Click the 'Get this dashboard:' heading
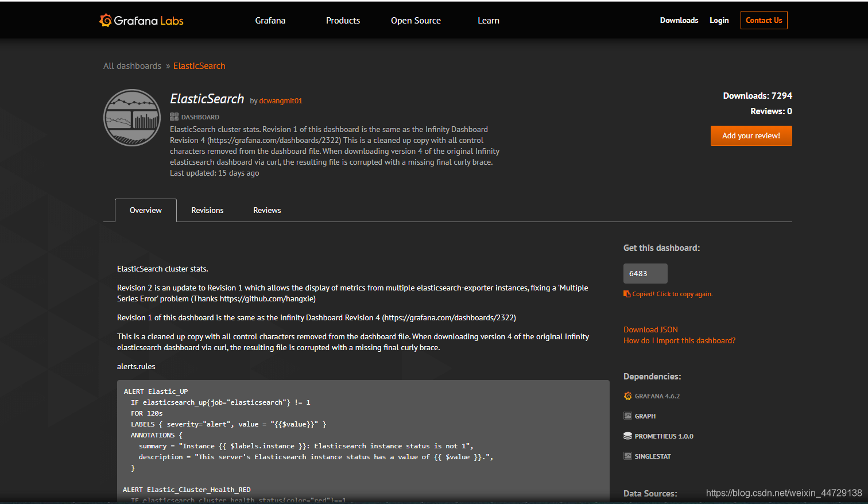 coord(661,248)
